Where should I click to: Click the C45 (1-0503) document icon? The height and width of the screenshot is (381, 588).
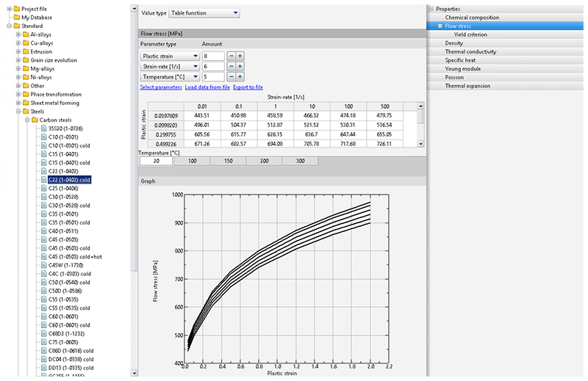point(43,239)
